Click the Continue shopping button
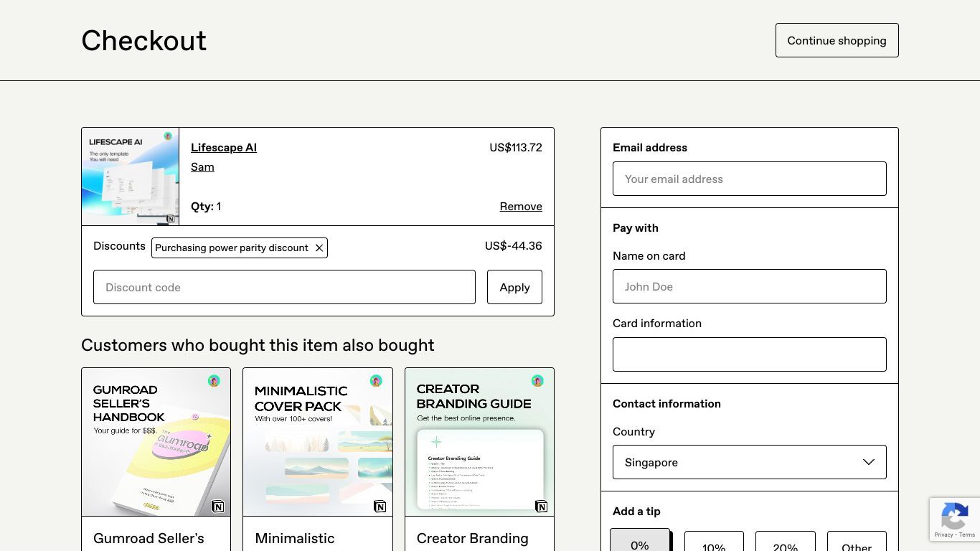 837,40
